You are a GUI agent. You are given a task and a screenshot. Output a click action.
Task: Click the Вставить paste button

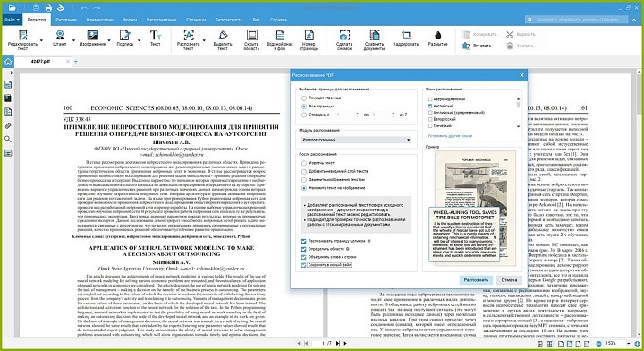click(x=477, y=46)
